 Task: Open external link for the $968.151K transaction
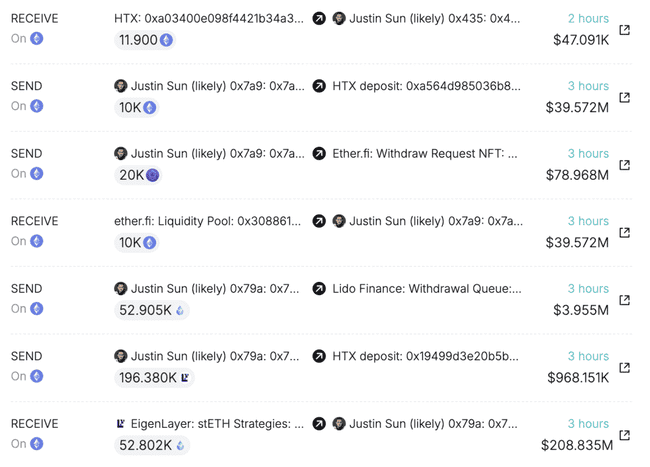coord(625,368)
